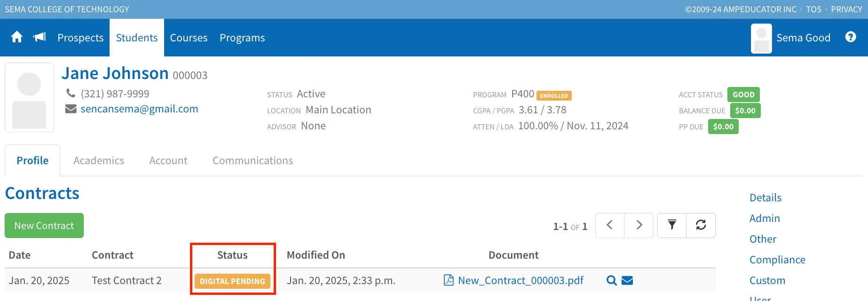The image size is (868, 301).
Task: Switch to the Academics tab
Action: pos(99,161)
